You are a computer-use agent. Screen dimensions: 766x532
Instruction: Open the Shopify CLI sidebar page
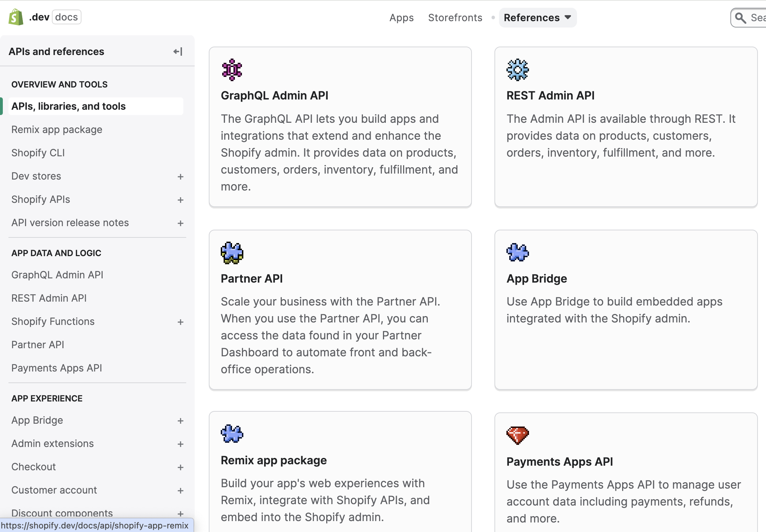point(38,152)
